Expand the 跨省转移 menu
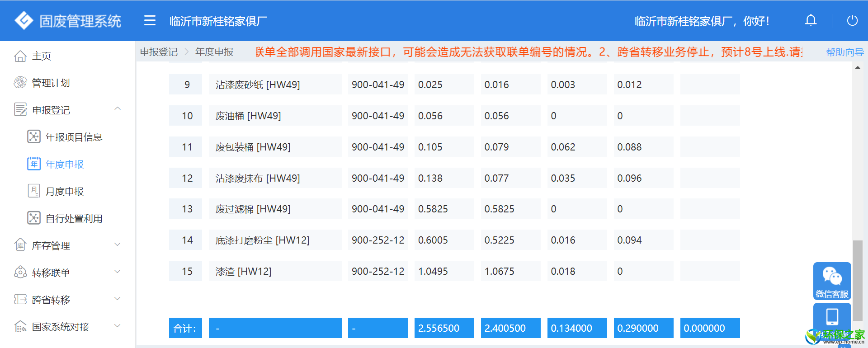Screen dimensions: 868x348 118,299
